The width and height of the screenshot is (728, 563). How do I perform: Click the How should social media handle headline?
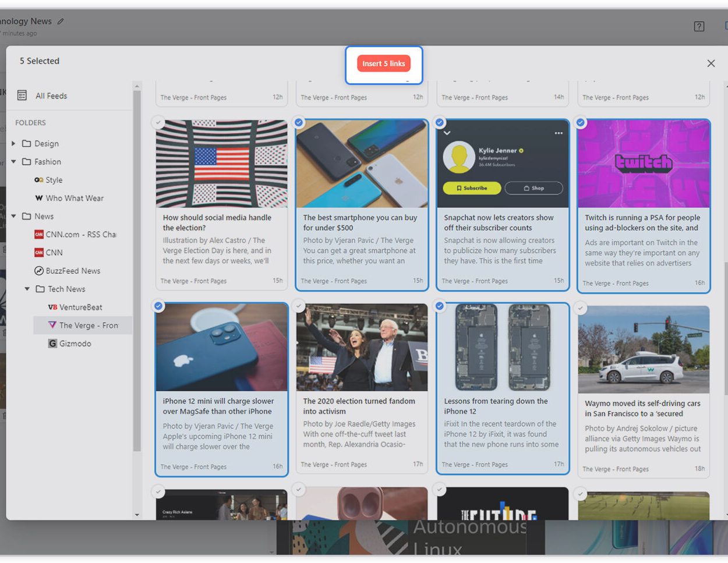[217, 222]
